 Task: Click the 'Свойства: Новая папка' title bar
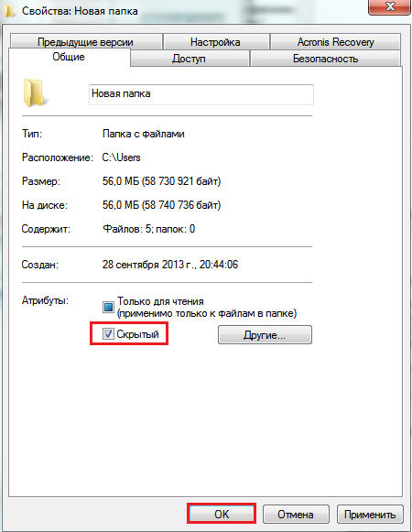pos(80,11)
